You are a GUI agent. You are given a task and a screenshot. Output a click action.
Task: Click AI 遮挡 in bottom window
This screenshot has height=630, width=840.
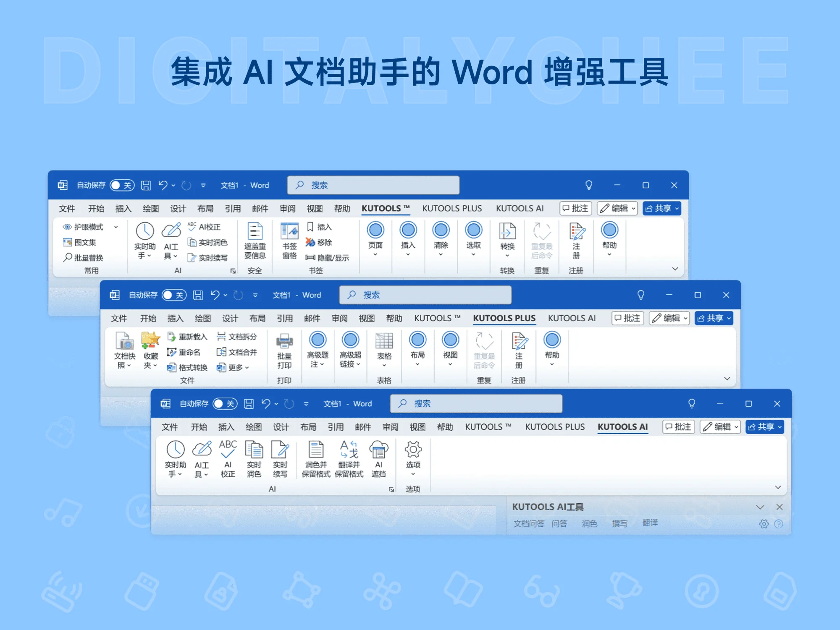click(x=378, y=459)
